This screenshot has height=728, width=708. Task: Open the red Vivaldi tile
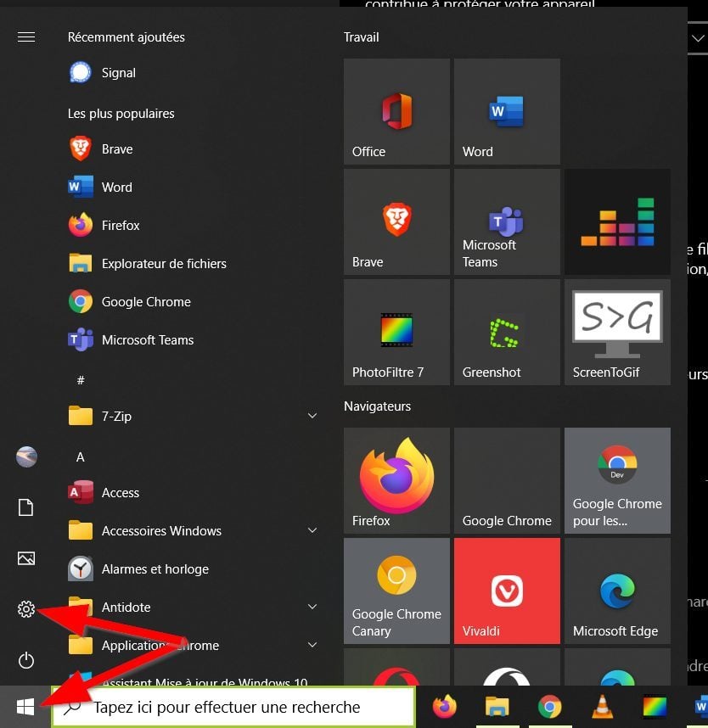click(x=507, y=591)
